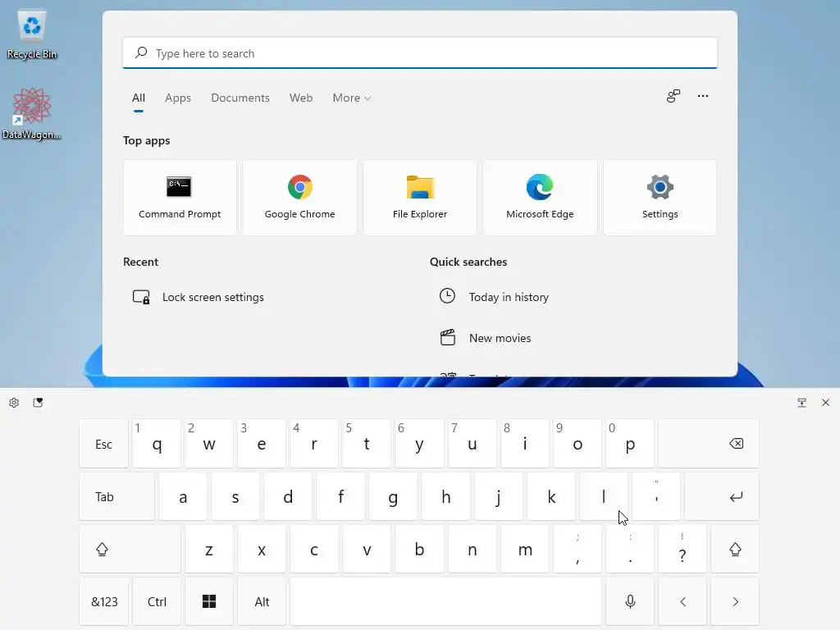
Task: Click the magnifier icon in search box
Action: coord(141,52)
